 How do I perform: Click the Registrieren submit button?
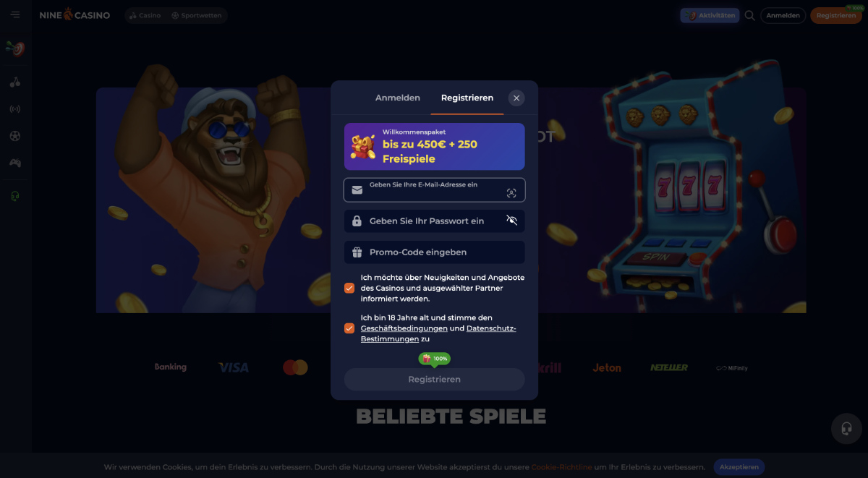[435, 380]
